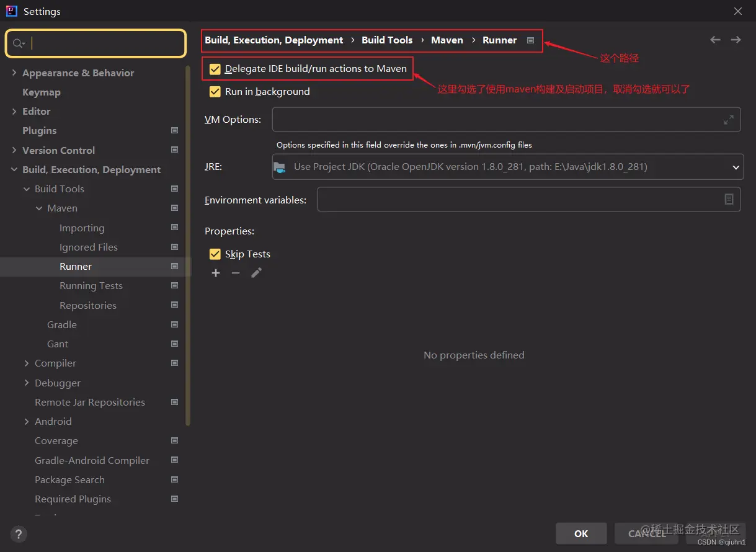Click project icon next to Build Tools
This screenshot has height=552, width=756.
174,189
